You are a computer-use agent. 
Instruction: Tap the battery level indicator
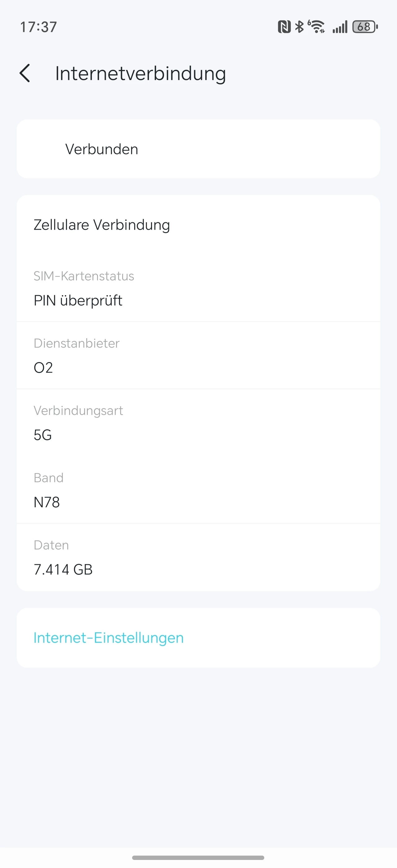365,27
